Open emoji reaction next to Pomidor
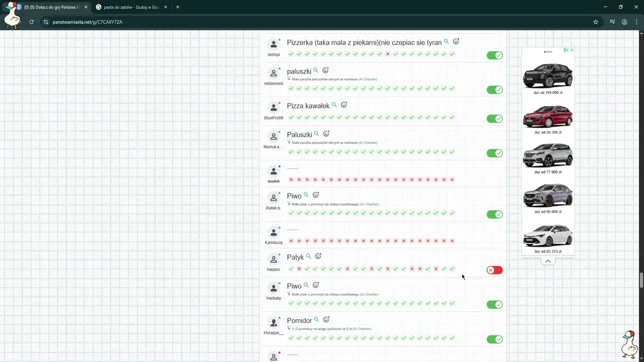644x362 pixels. click(326, 320)
